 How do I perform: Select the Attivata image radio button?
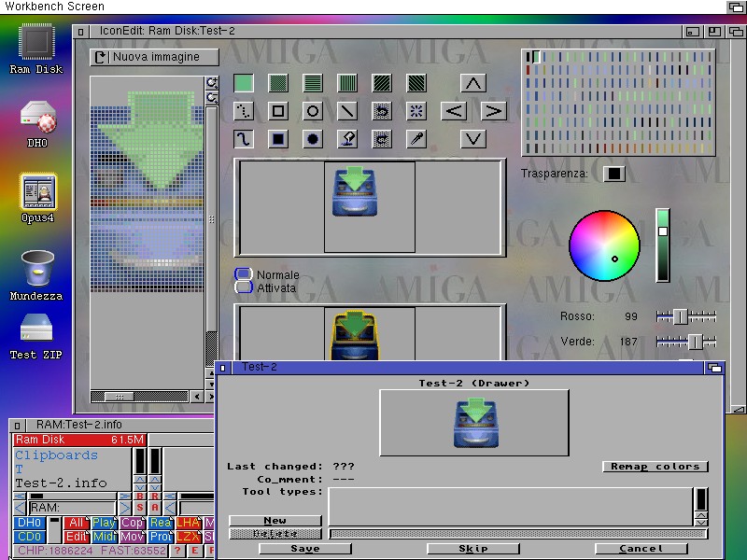click(x=244, y=287)
